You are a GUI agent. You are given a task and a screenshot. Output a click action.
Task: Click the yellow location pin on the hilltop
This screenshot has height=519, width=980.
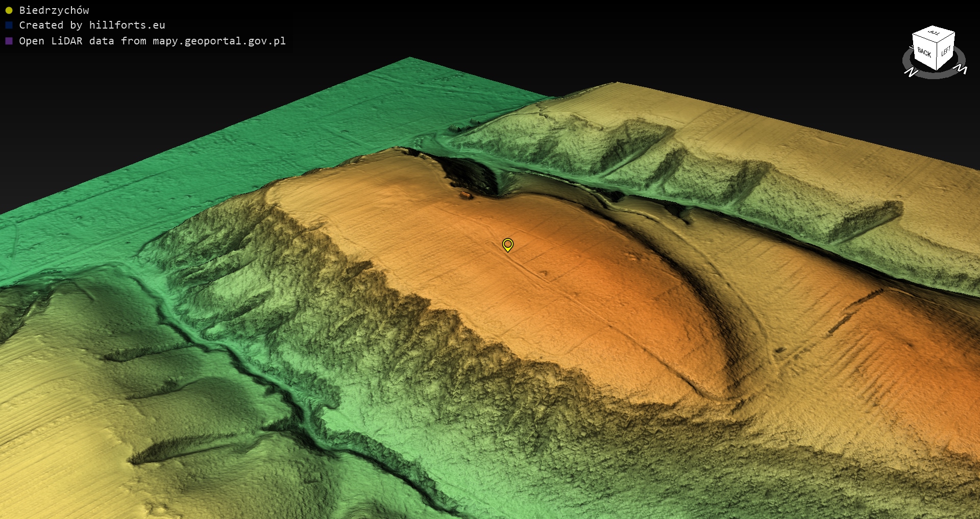coord(507,244)
